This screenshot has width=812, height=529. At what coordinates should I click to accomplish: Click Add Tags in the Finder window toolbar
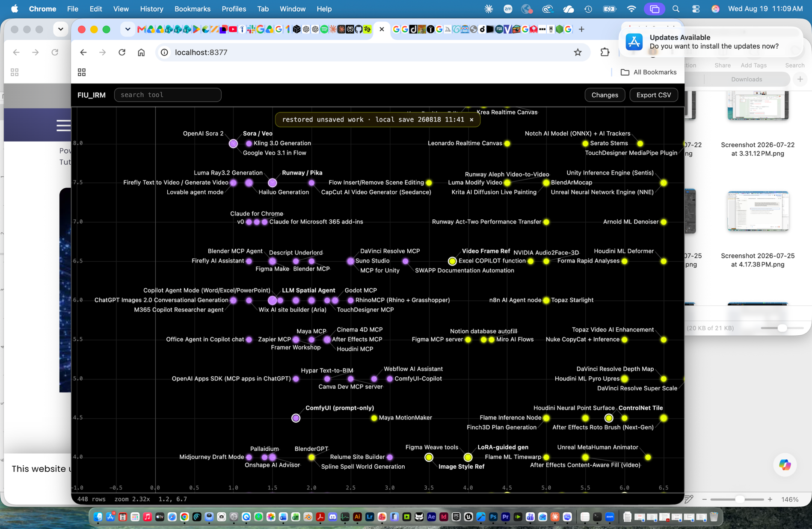pos(753,65)
